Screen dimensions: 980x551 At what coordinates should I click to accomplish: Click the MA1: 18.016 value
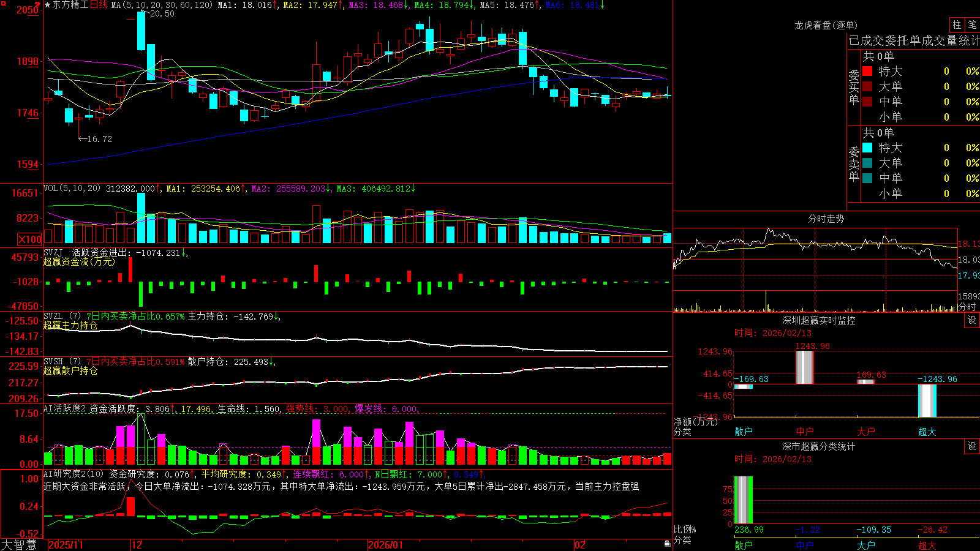tap(245, 5)
